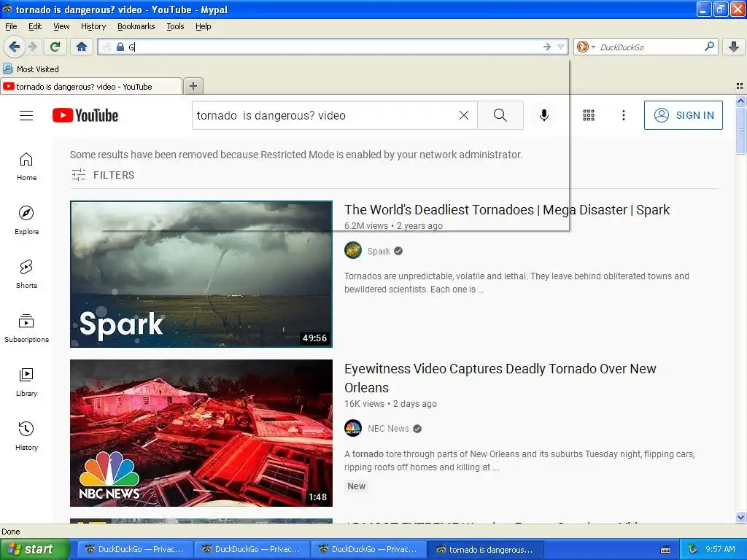The width and height of the screenshot is (747, 560).
Task: Click the SIGN IN button
Action: [x=683, y=115]
